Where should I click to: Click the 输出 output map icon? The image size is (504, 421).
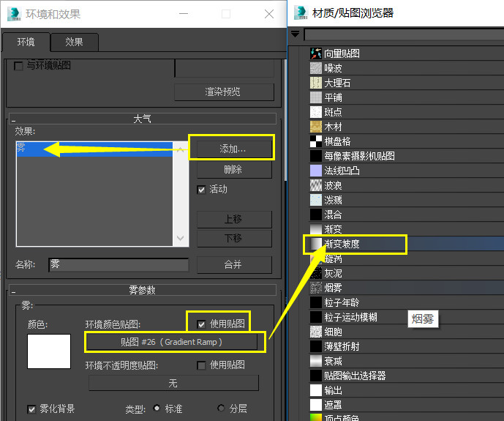(x=316, y=390)
